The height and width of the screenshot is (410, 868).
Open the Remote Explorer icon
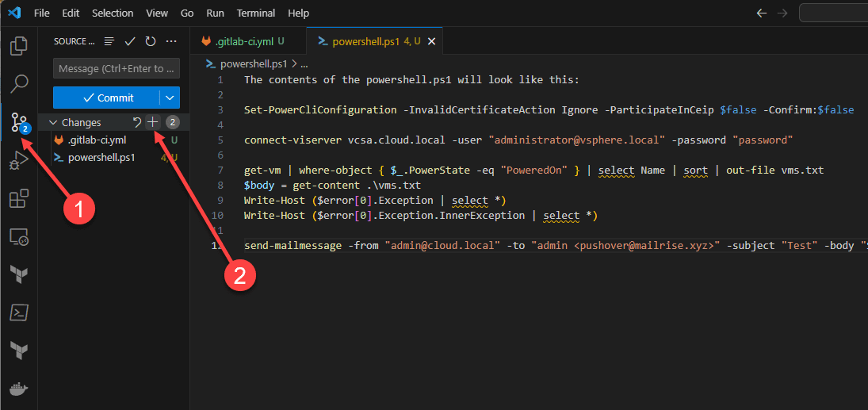[19, 236]
